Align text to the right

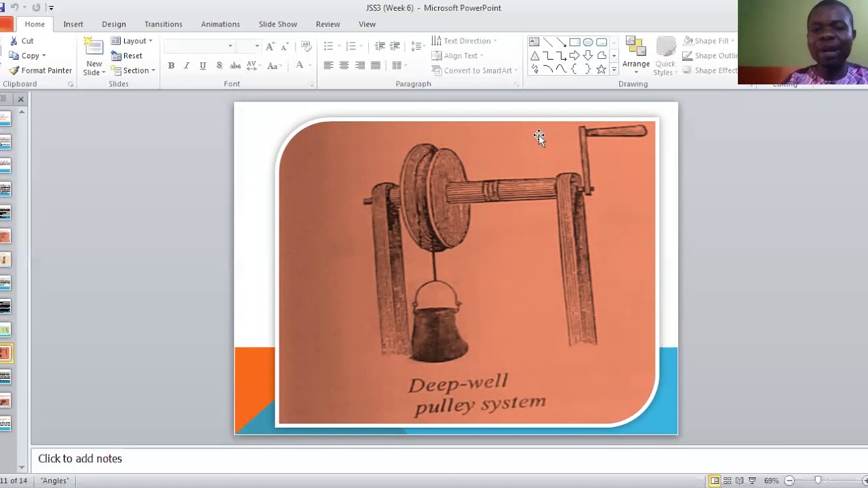pyautogui.click(x=359, y=66)
